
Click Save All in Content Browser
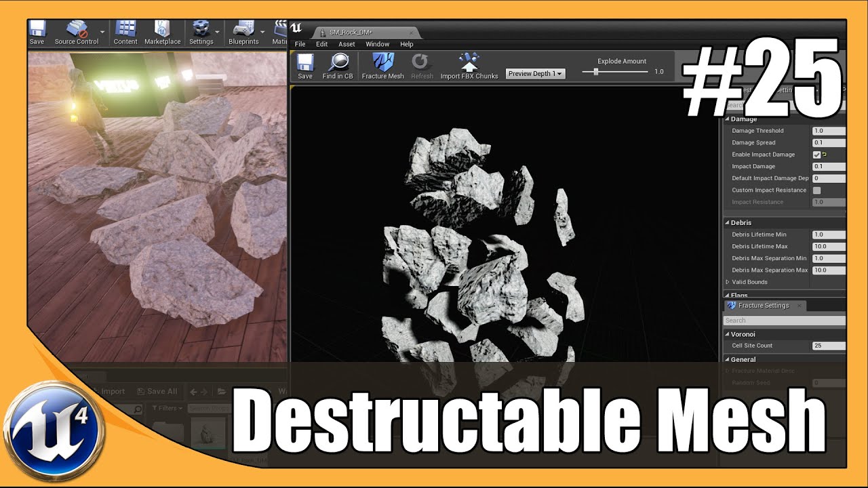click(x=157, y=391)
